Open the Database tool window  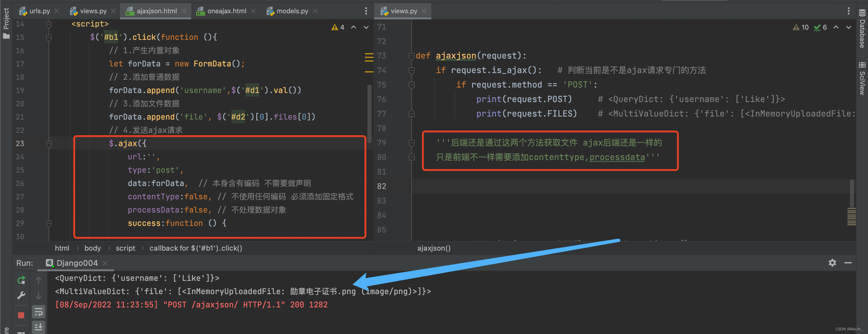click(x=862, y=29)
